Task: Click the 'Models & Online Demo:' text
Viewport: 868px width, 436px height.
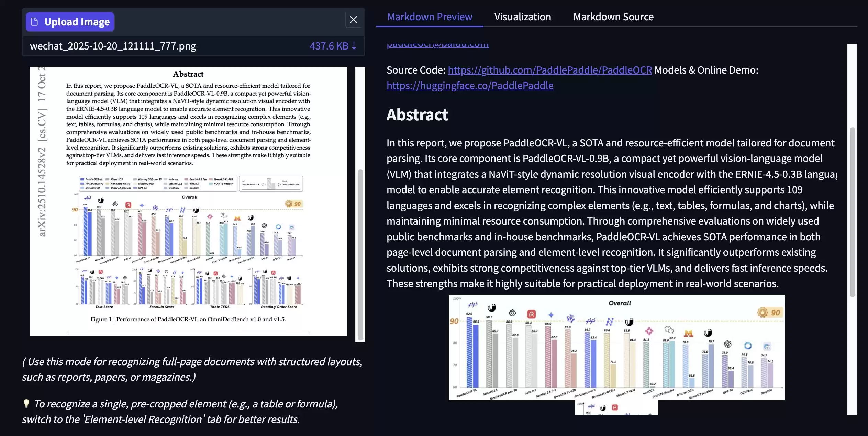Action: click(706, 70)
